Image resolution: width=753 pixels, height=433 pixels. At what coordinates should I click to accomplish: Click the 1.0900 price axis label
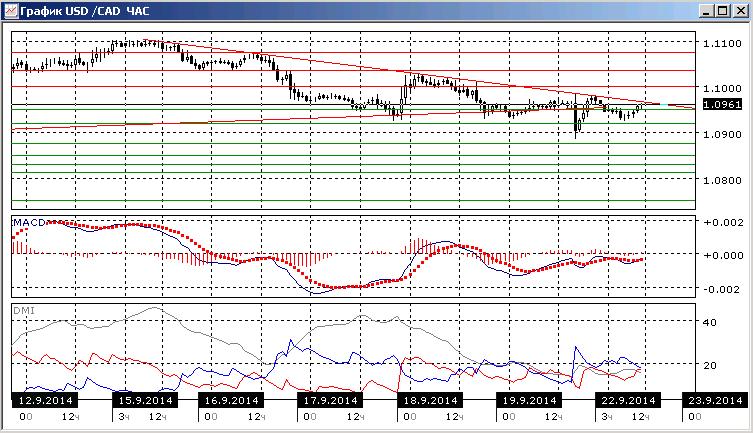pos(722,135)
